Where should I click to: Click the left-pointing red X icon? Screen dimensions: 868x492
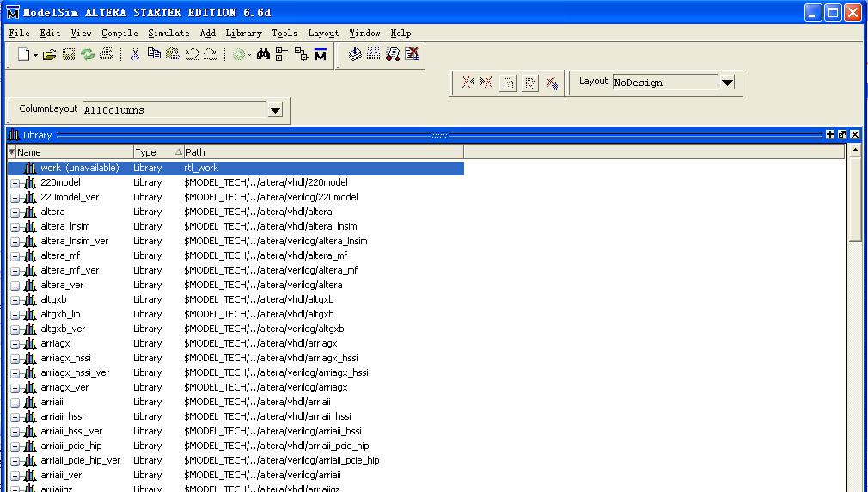(468, 83)
